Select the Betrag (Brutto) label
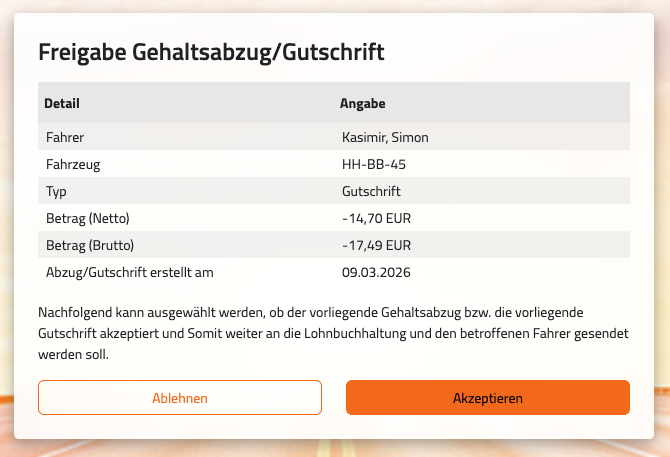 (x=90, y=245)
